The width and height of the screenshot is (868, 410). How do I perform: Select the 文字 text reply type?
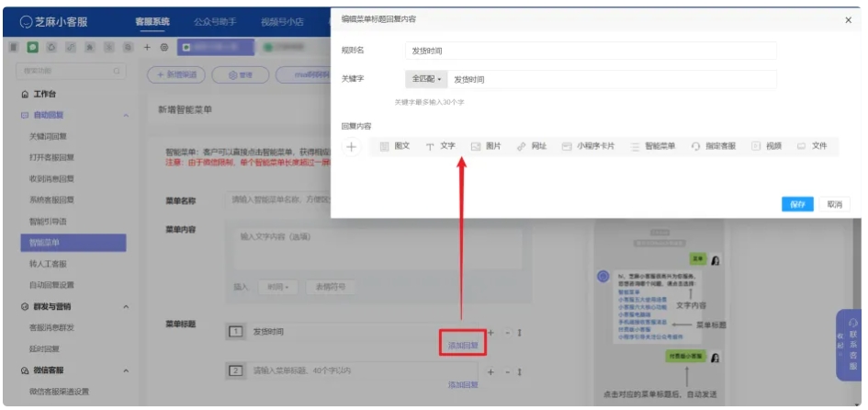coord(441,146)
